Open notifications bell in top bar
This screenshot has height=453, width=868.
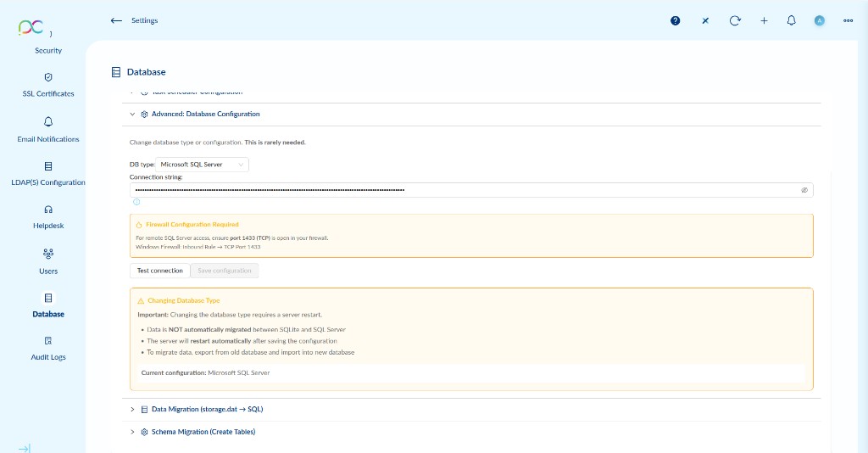(x=792, y=20)
